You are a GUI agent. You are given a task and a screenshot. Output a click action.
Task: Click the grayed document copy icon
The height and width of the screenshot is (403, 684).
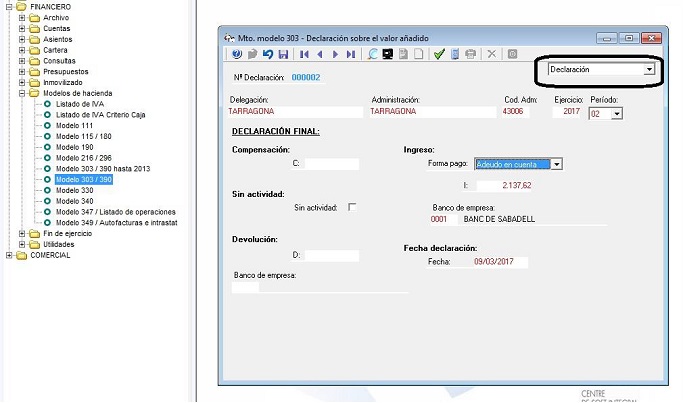[x=403, y=54]
